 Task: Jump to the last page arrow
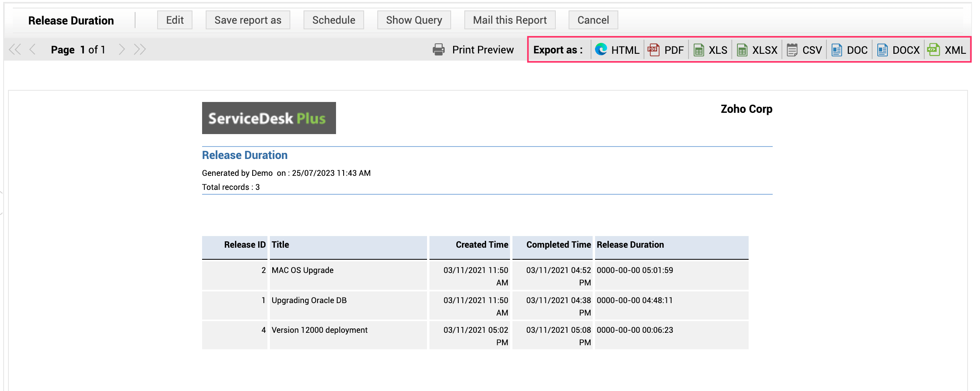pos(140,49)
